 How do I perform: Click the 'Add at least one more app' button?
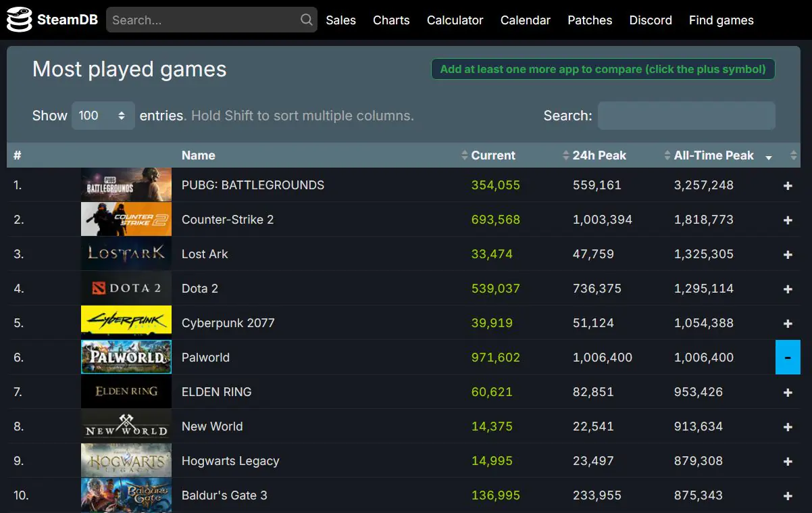click(x=603, y=69)
